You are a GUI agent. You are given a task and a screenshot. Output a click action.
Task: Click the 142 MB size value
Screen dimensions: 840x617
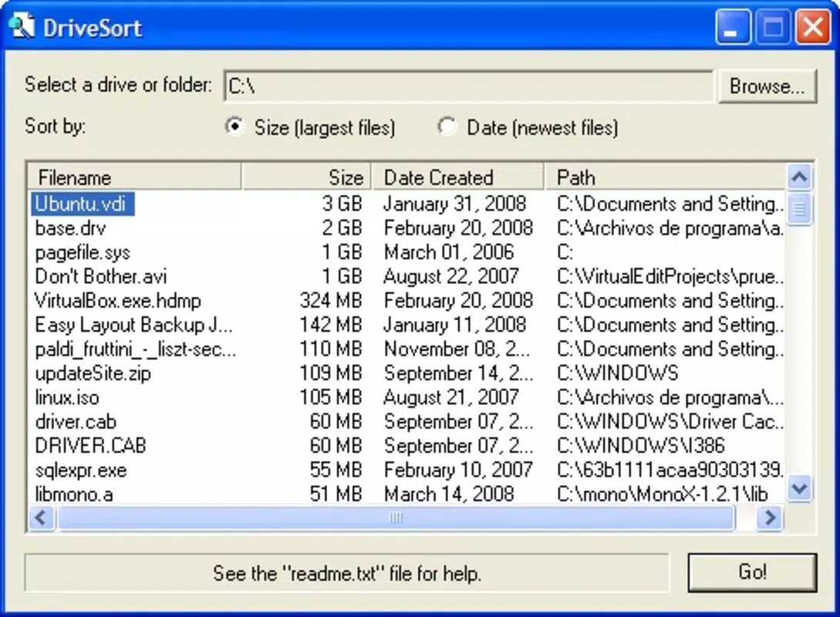pyautogui.click(x=331, y=325)
